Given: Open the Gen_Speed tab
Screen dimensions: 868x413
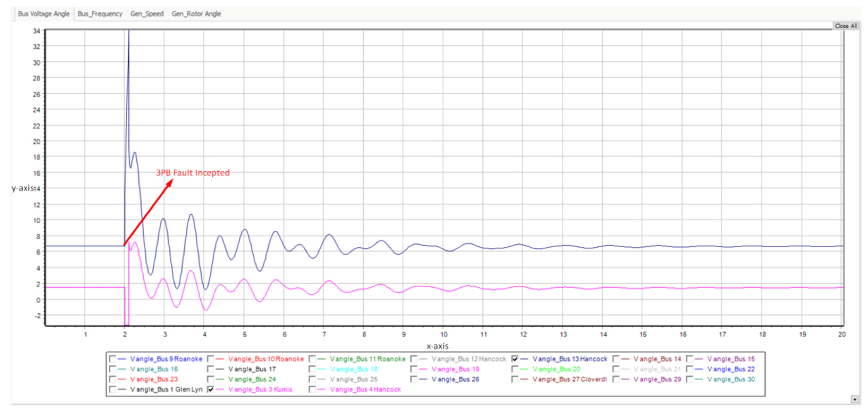Looking at the screenshot, I should pos(147,14).
